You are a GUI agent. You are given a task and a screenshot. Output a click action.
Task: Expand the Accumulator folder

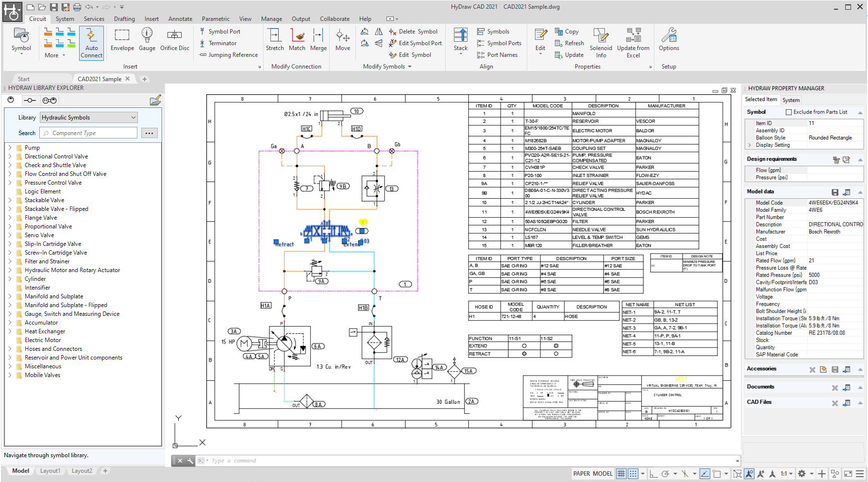coord(10,323)
